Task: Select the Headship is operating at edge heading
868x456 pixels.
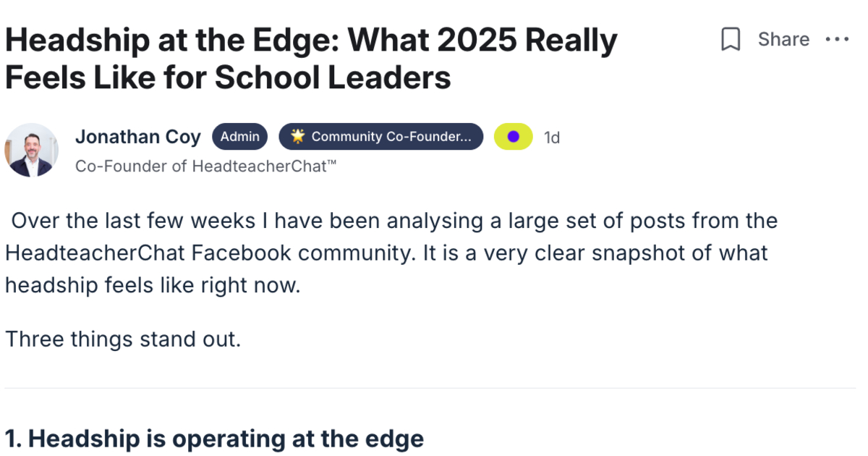Action: tap(214, 439)
